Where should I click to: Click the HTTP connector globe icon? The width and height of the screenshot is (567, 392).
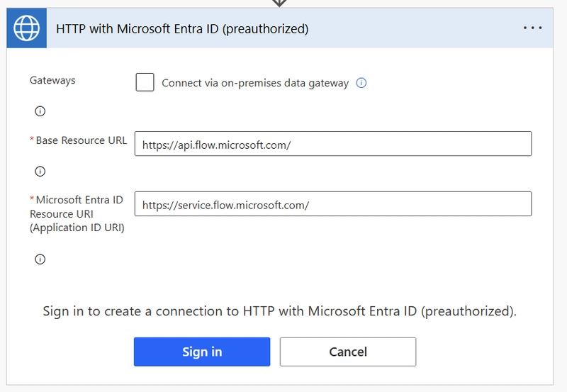coord(26,28)
